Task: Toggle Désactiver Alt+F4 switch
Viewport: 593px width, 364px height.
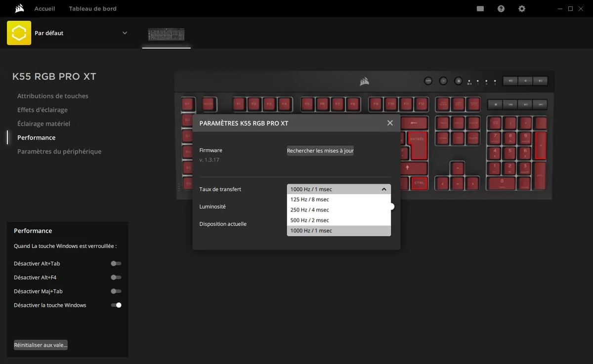Action: 116,278
